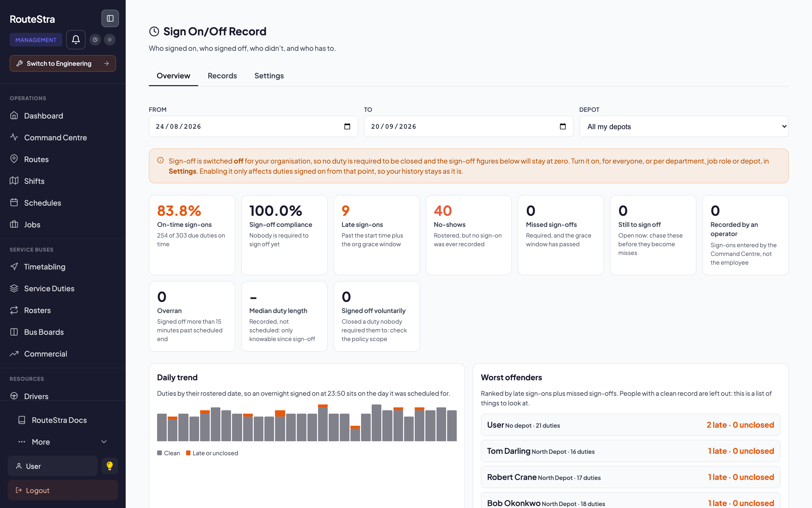Open the User profile button

(x=53, y=466)
